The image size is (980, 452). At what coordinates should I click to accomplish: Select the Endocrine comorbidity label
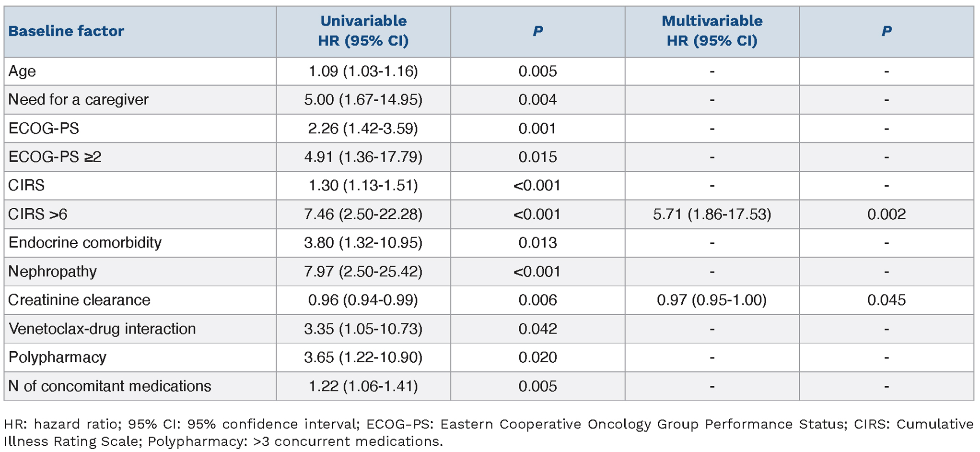tap(85, 243)
